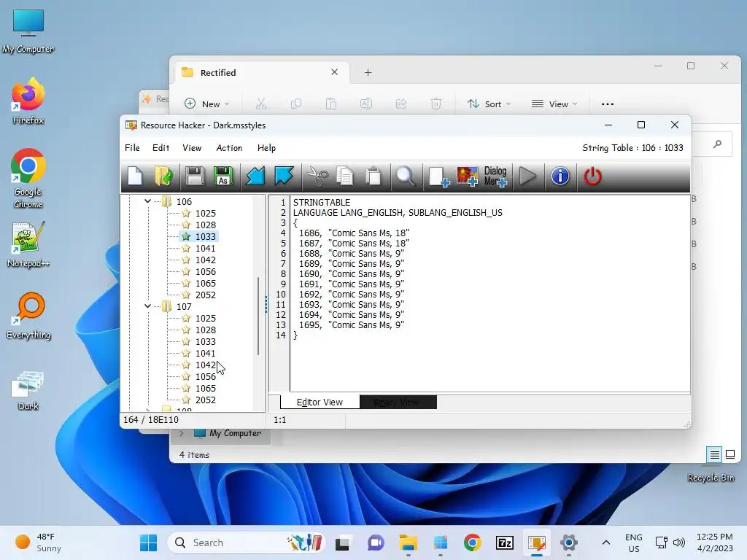The width and height of the screenshot is (747, 560).
Task: Switch to Binary View tab
Action: (x=398, y=402)
